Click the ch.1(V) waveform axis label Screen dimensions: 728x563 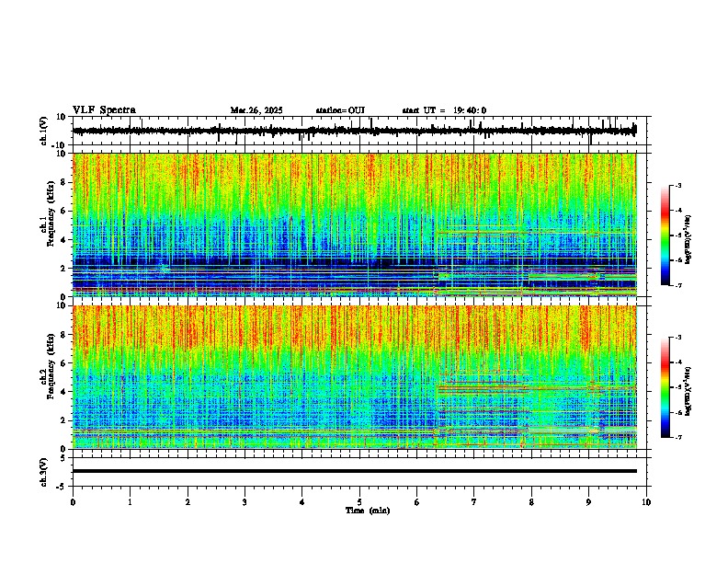point(44,131)
